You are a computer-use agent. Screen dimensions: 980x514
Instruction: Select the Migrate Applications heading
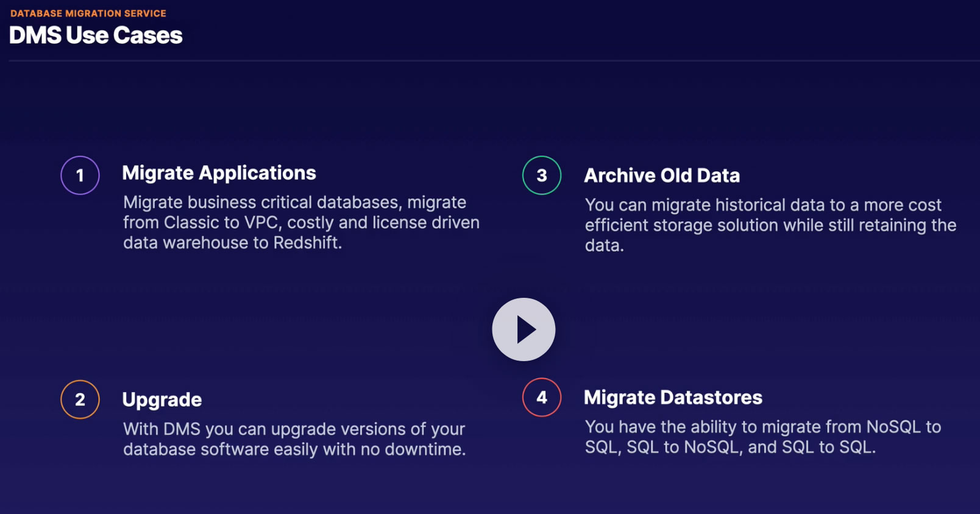219,173
